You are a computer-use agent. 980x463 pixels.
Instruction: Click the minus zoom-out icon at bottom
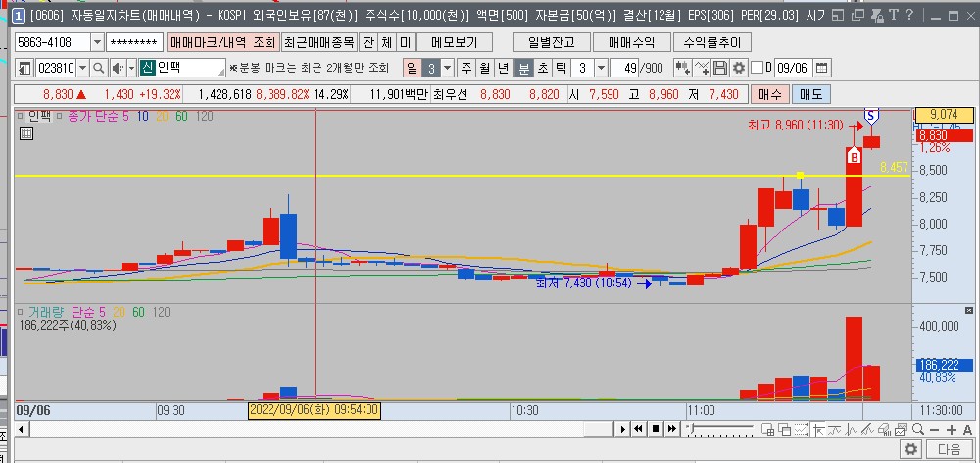tap(934, 429)
